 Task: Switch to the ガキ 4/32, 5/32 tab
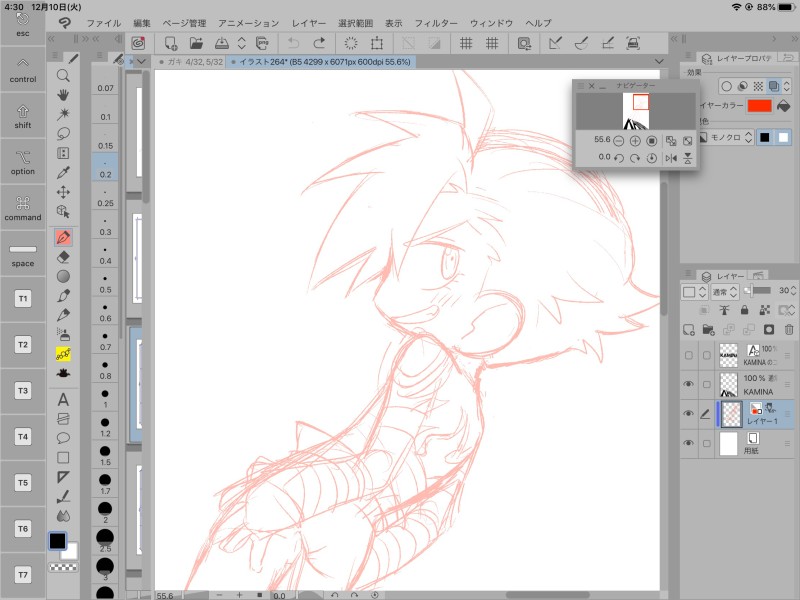click(190, 62)
